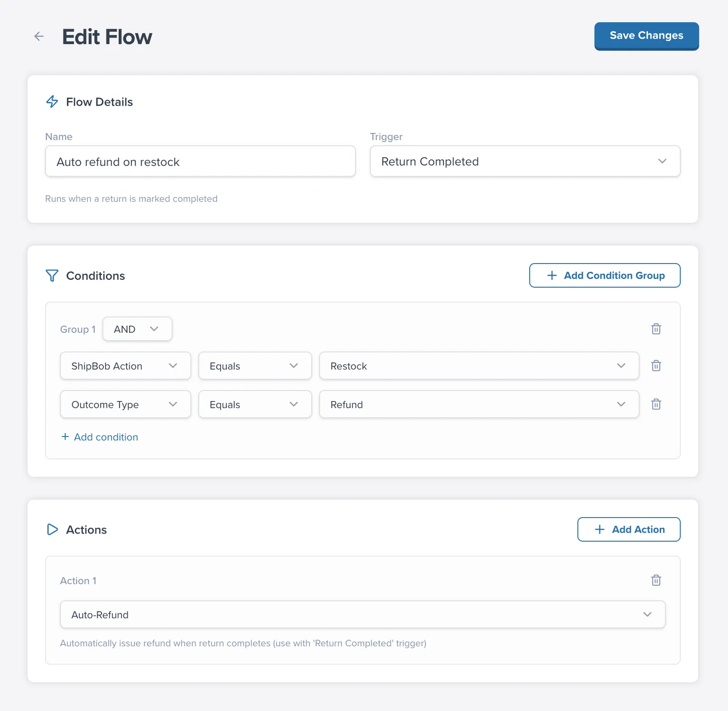Open the Outcome Type field dropdown
Viewport: 728px width, 711px height.
click(x=126, y=405)
